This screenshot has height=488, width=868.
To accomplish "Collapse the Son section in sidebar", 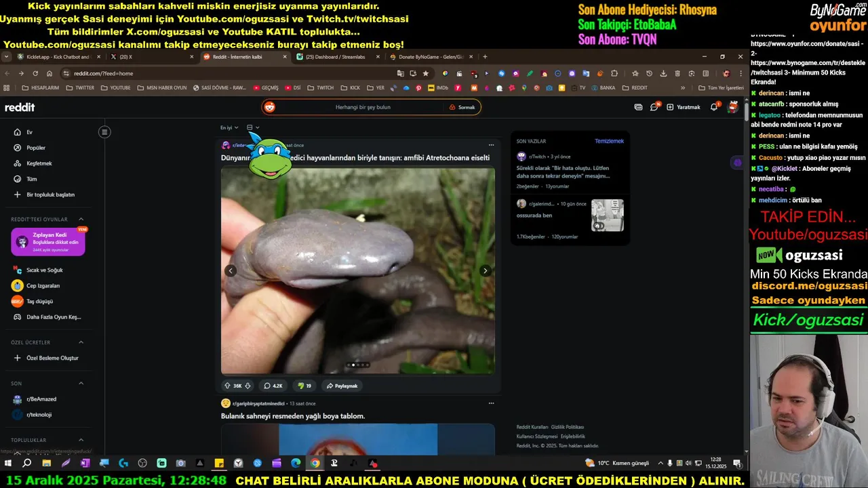I will click(81, 384).
